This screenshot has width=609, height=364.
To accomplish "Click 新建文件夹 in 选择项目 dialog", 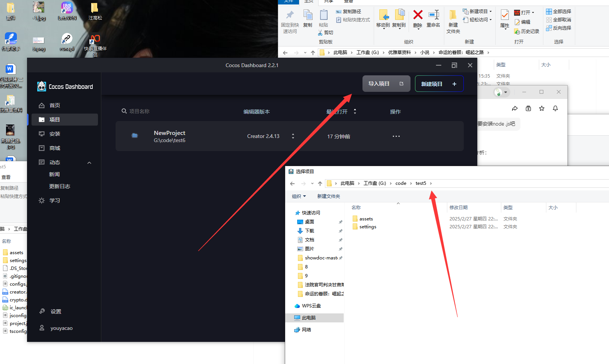I will click(329, 196).
